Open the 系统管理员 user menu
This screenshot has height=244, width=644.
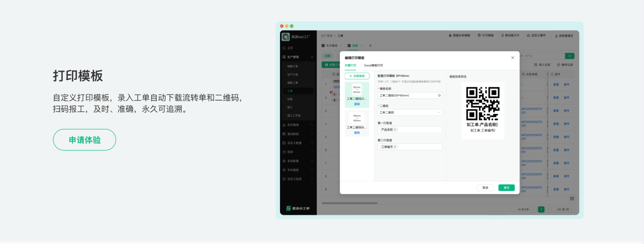point(564,36)
